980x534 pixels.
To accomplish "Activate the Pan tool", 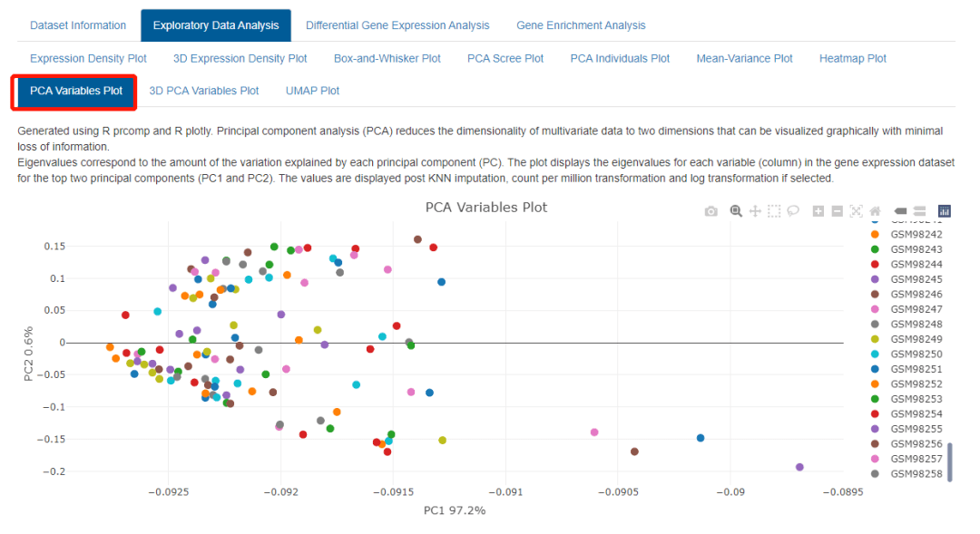I will 755,211.
